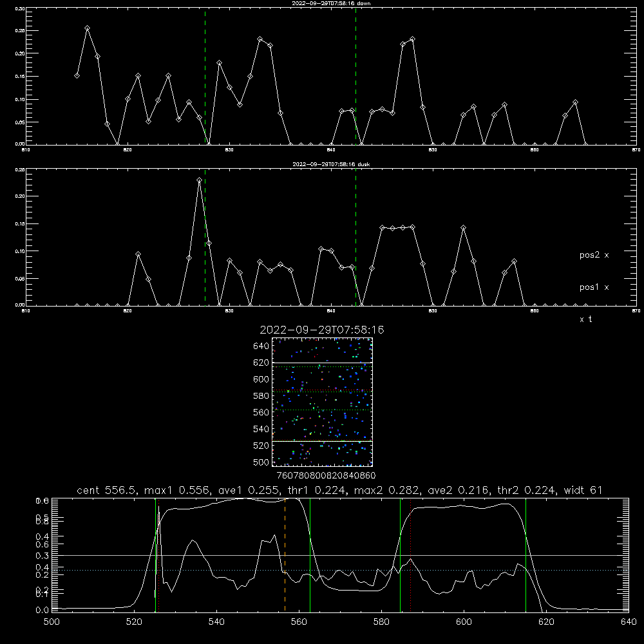Click the 'widt 61' value
The width and height of the screenshot is (644, 644).
tap(583, 490)
